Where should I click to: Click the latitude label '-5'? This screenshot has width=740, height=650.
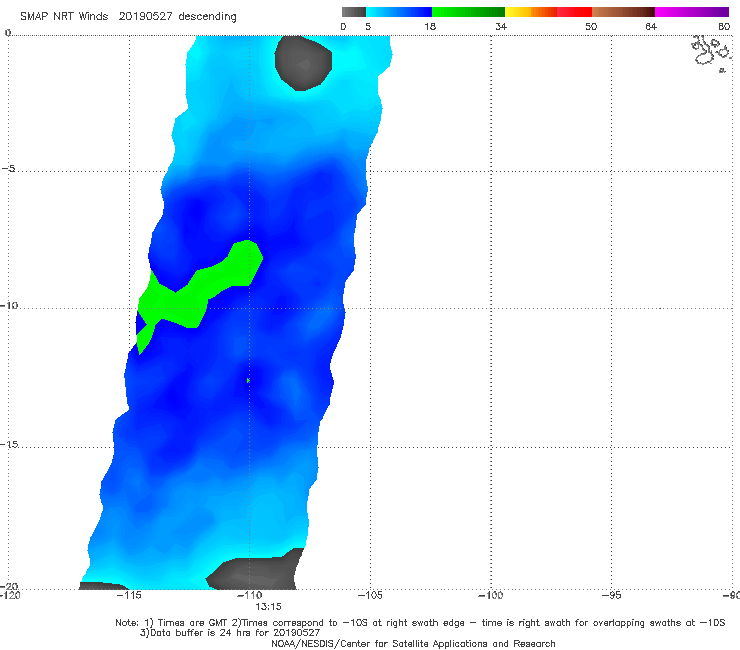pos(9,169)
